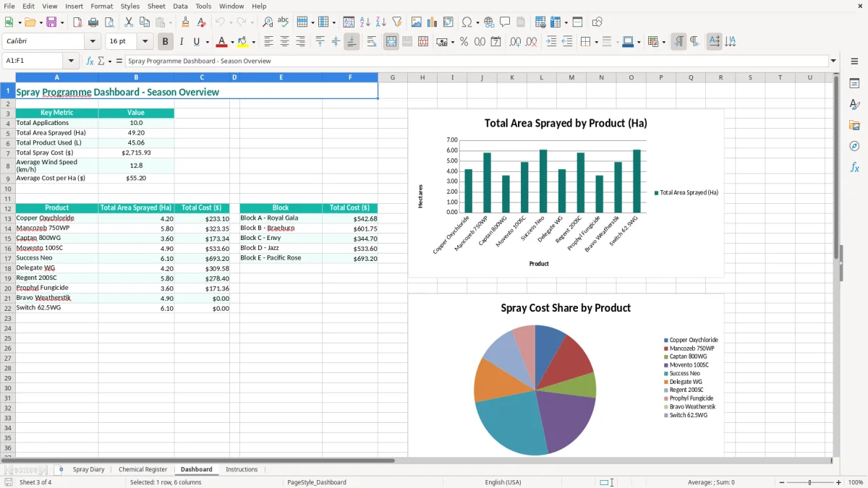This screenshot has width=868, height=488.
Task: Open Borders dropdown arrow
Action: 597,42
